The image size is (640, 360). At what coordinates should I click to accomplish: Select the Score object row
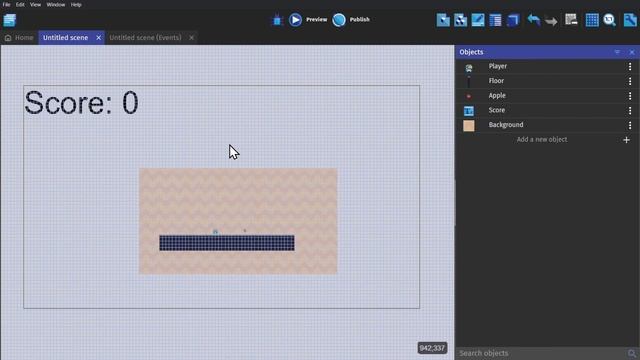pyautogui.click(x=547, y=110)
